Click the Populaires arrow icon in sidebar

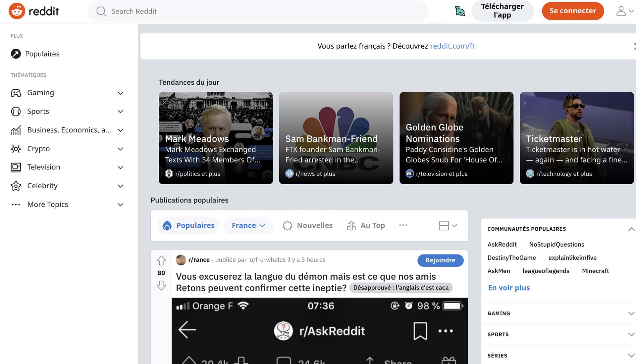point(16,54)
